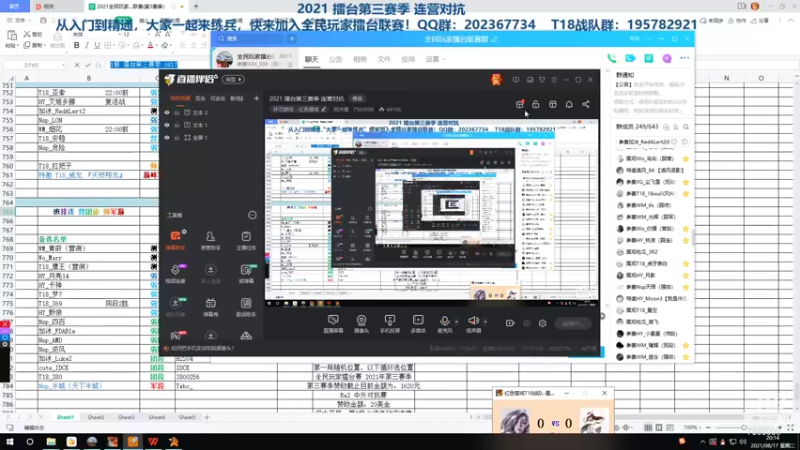
Task: Switch to the 相册 tab in QQ group
Action: (360, 59)
